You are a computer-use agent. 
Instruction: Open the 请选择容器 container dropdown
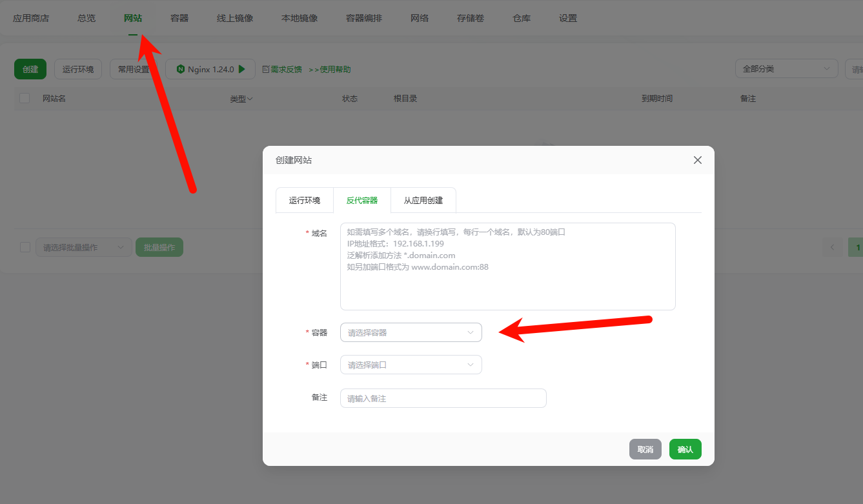411,332
